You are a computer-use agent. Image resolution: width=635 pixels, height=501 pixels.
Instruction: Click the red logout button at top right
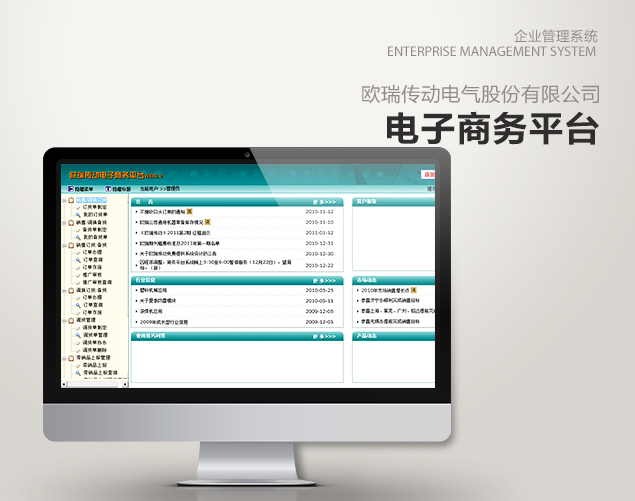point(428,175)
